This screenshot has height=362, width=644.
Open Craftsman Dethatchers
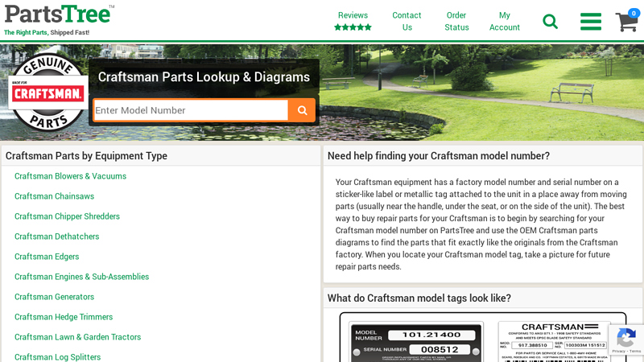pos(56,237)
